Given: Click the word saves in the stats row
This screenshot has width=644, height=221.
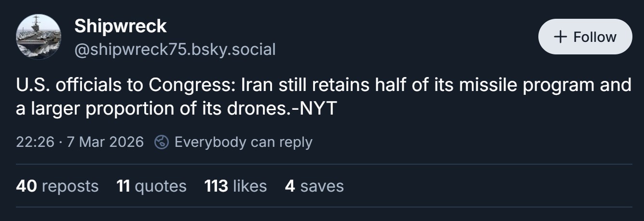Looking at the screenshot, I should [322, 186].
